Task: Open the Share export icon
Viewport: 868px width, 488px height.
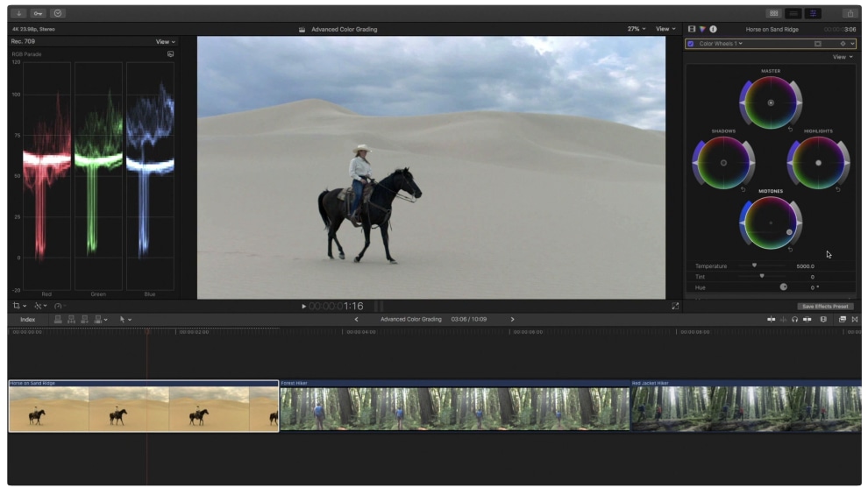Action: pyautogui.click(x=850, y=13)
